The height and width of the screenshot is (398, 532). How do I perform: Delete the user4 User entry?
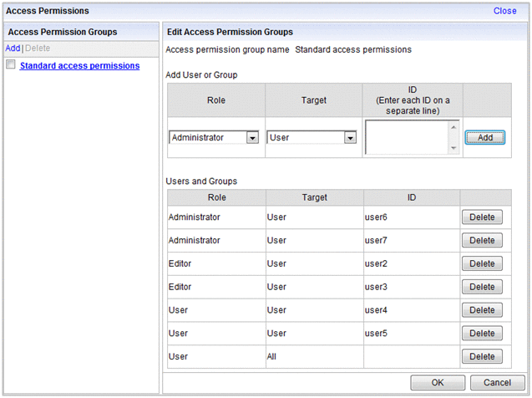482,310
